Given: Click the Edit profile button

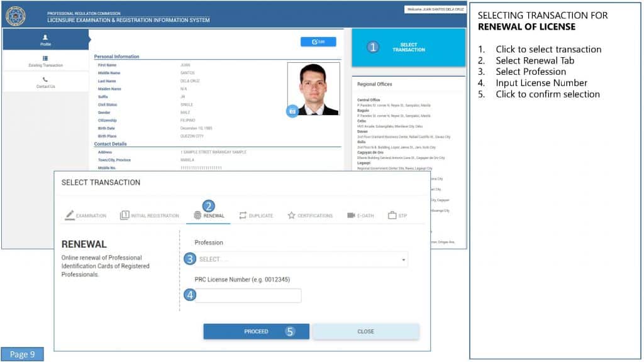Looking at the screenshot, I should 318,42.
